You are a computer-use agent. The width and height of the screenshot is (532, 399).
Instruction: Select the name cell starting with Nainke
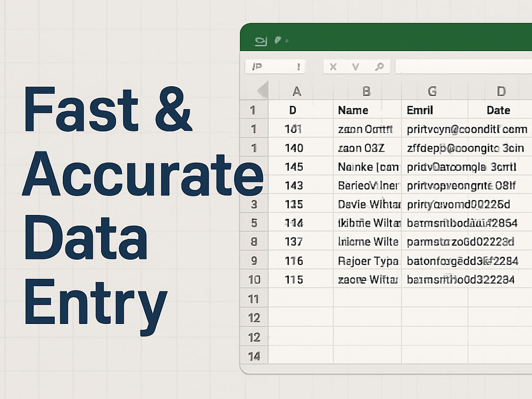(x=368, y=167)
